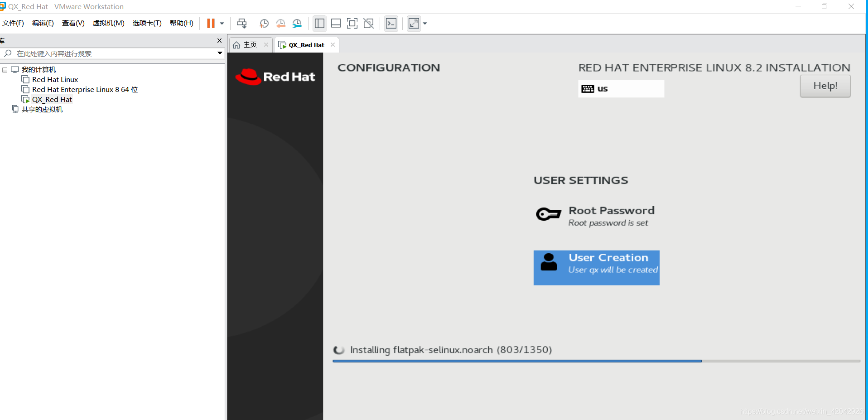Close the 主页 tab
Viewport: 868px width, 420px height.
(x=266, y=44)
